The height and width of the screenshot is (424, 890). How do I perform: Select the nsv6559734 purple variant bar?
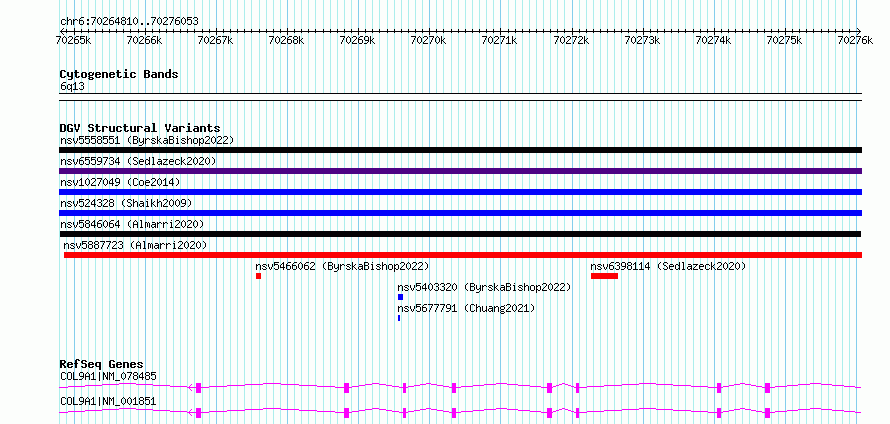(460, 171)
